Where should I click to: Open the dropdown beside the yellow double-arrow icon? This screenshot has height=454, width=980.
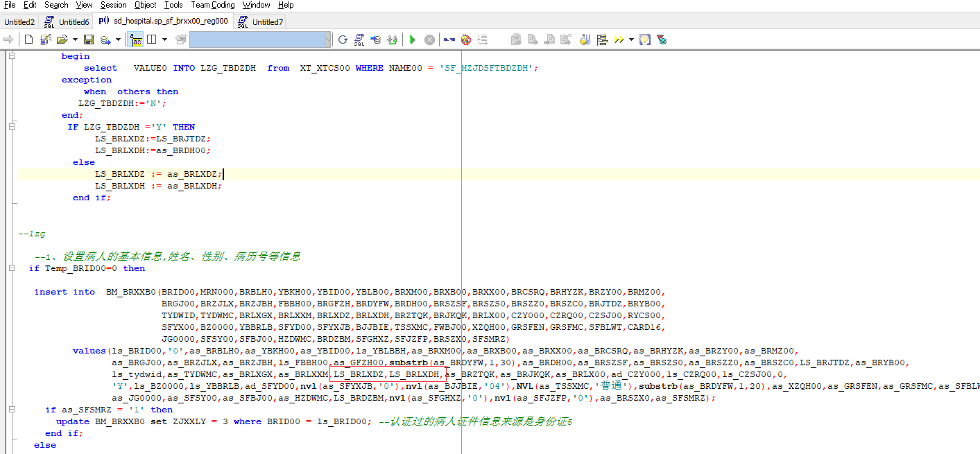tap(631, 40)
